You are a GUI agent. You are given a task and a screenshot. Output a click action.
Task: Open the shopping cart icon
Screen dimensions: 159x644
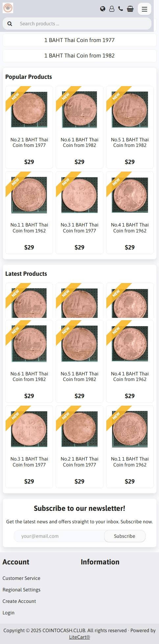click(x=130, y=9)
